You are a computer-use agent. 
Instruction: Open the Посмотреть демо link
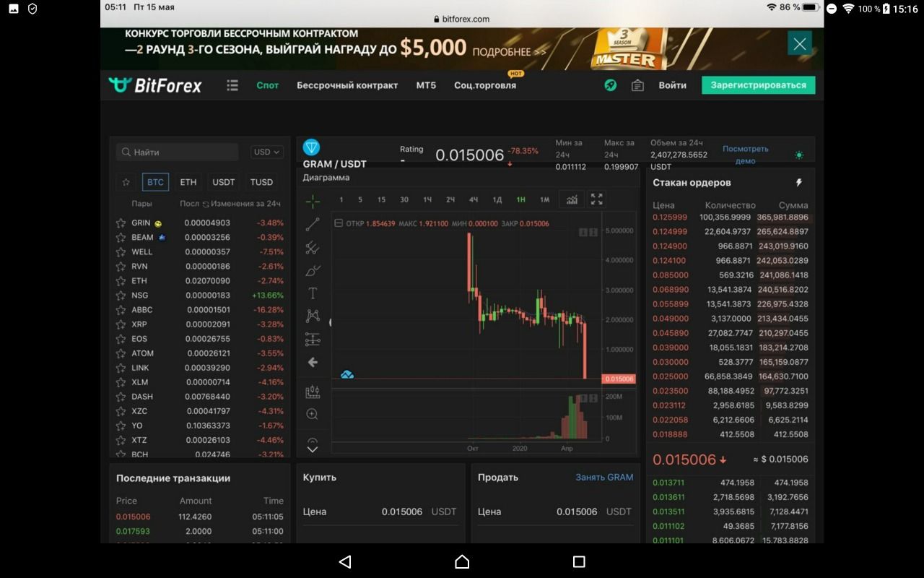(746, 155)
